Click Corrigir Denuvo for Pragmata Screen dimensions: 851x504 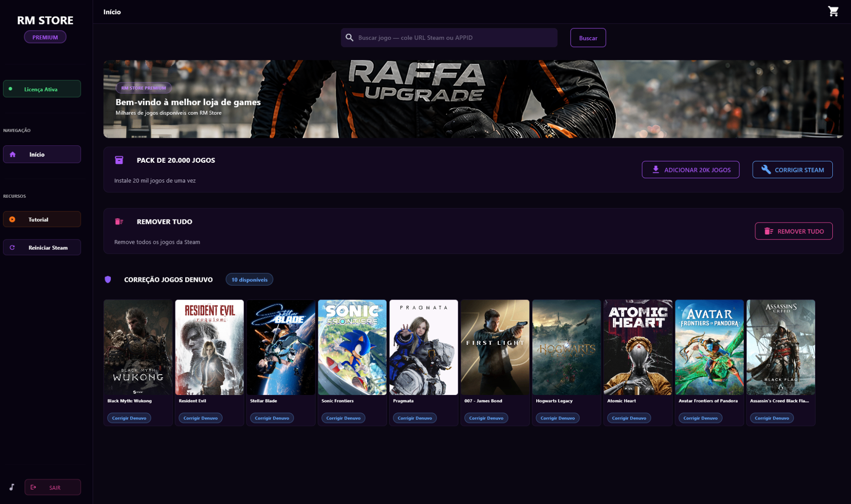pos(414,418)
